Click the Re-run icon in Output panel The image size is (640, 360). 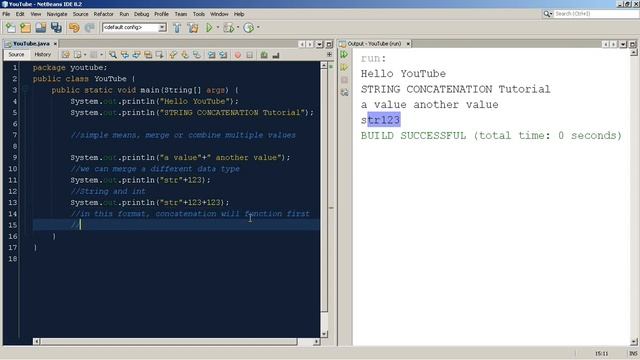(x=344, y=54)
